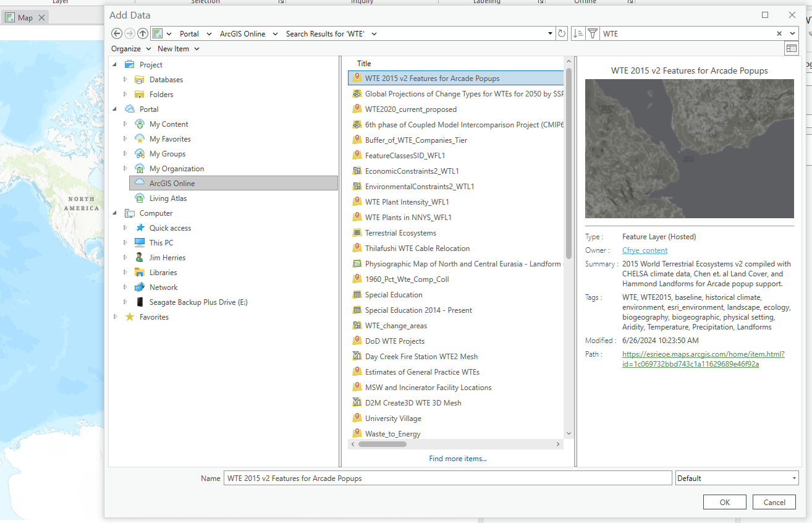
Task: Open the Sort options icon
Action: click(579, 33)
